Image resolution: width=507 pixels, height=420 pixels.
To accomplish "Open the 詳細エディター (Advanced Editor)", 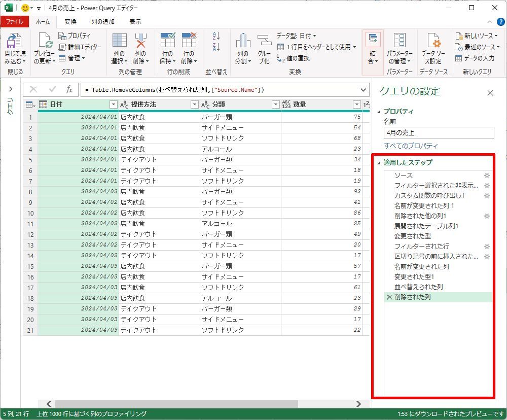I will click(x=80, y=47).
